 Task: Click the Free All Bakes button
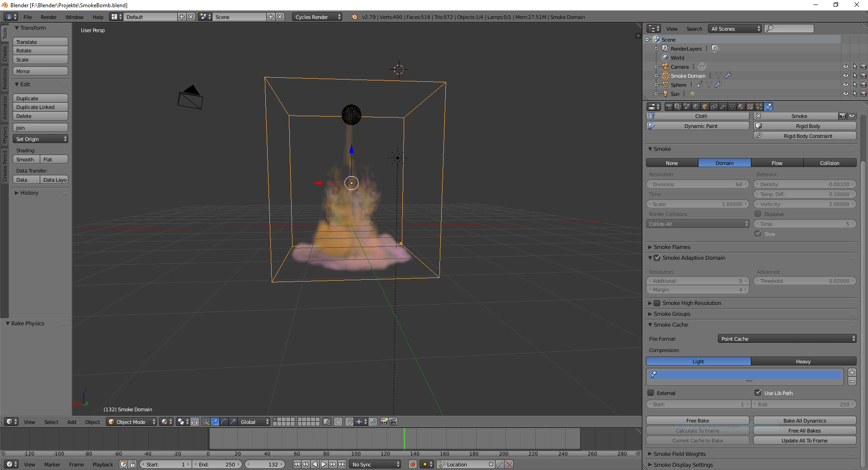pos(805,431)
